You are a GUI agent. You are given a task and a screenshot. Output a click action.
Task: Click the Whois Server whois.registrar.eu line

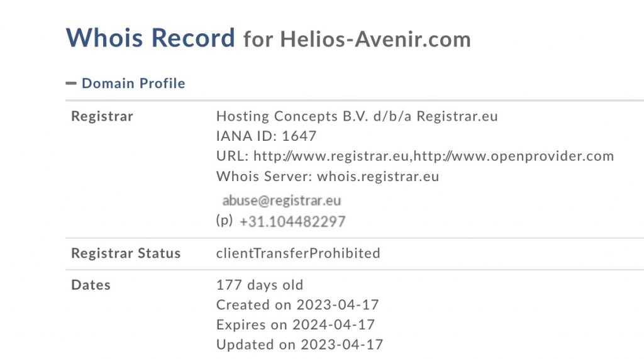pos(327,177)
